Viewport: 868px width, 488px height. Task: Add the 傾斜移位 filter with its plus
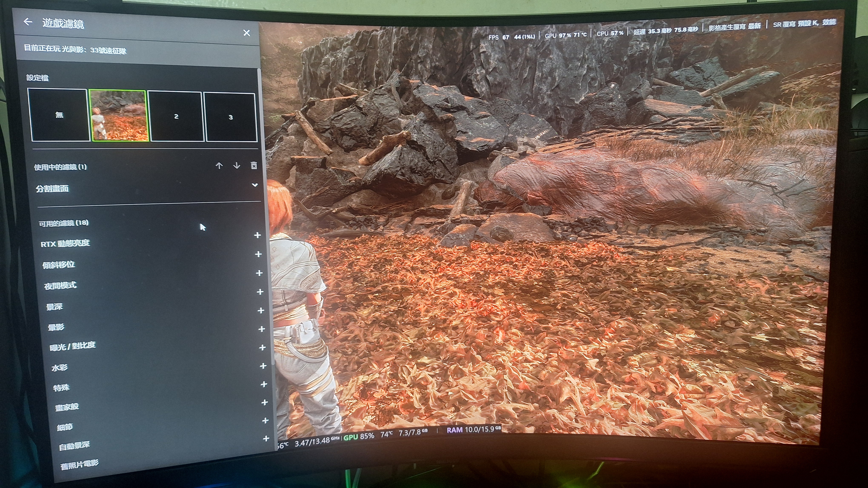tap(258, 254)
